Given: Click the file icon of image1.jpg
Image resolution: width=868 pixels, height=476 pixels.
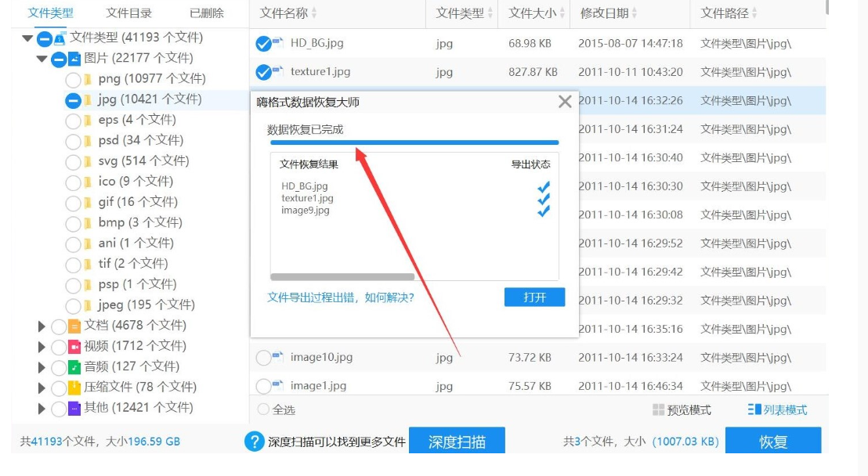Looking at the screenshot, I should [277, 385].
